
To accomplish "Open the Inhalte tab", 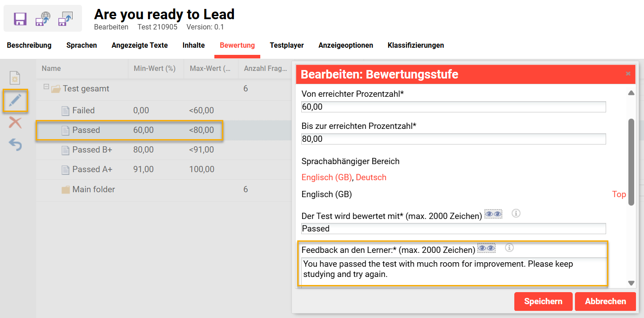I will pyautogui.click(x=193, y=45).
